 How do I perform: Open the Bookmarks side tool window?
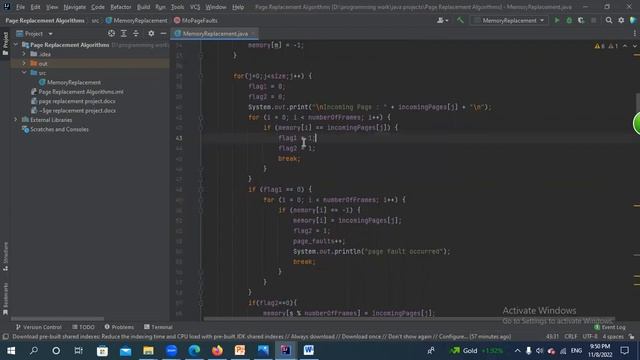[5, 299]
